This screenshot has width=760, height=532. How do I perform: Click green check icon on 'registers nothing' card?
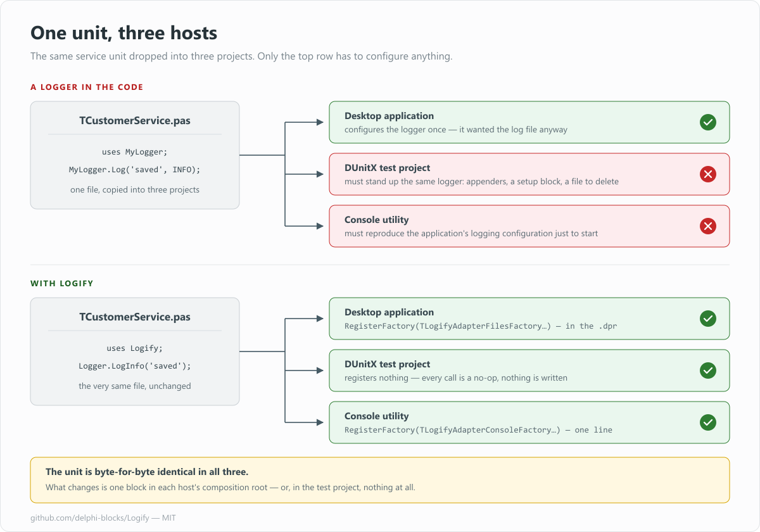click(708, 370)
